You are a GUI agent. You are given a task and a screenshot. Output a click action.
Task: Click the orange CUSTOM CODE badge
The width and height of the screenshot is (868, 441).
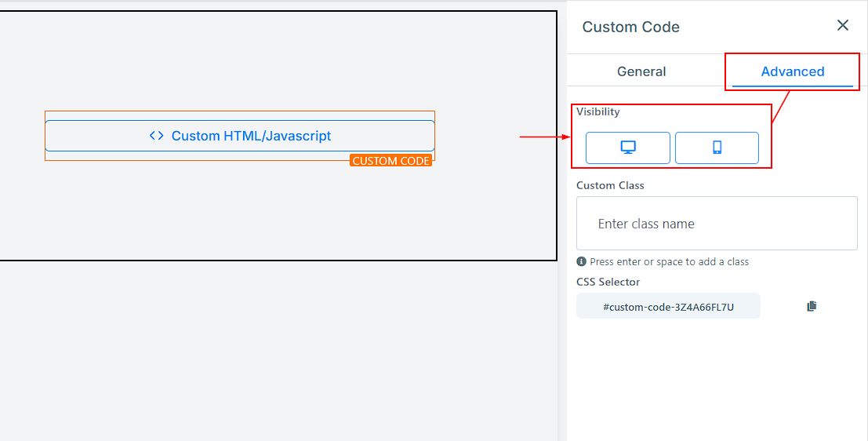(x=390, y=161)
